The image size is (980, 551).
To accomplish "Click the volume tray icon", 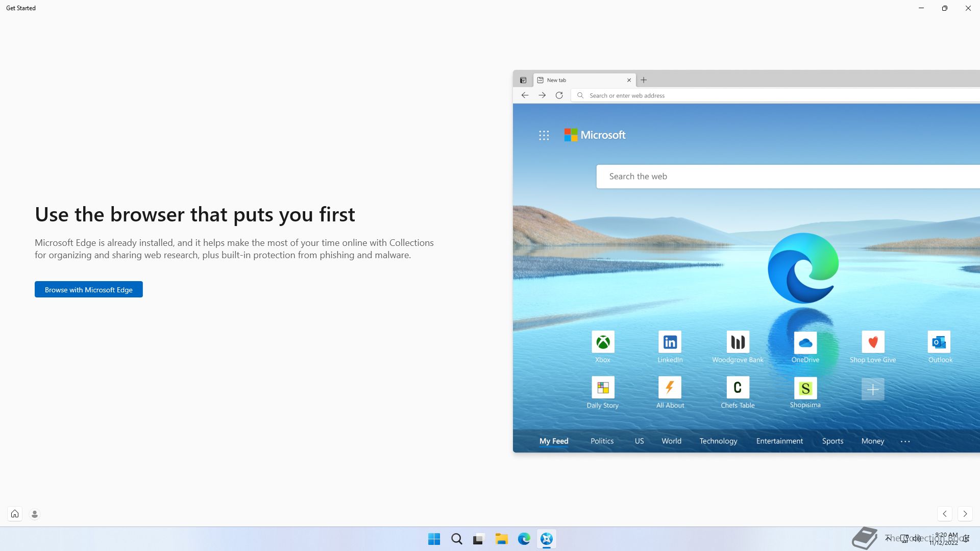I will (916, 538).
